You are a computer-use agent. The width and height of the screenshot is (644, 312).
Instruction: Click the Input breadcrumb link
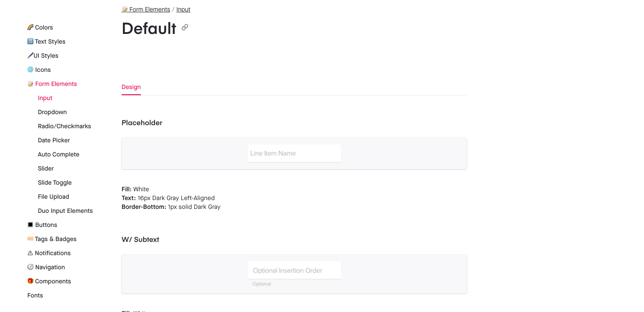(183, 9)
